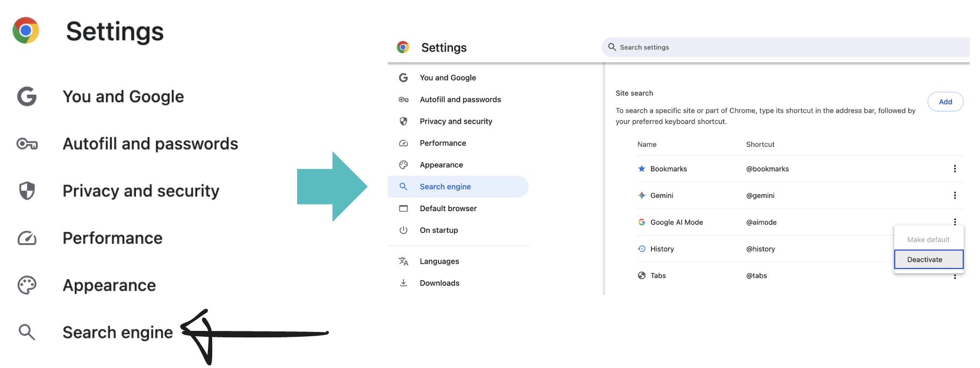Click the Search engine magnifier icon in sidebar
Viewport: 980px width, 368px height.
[403, 187]
